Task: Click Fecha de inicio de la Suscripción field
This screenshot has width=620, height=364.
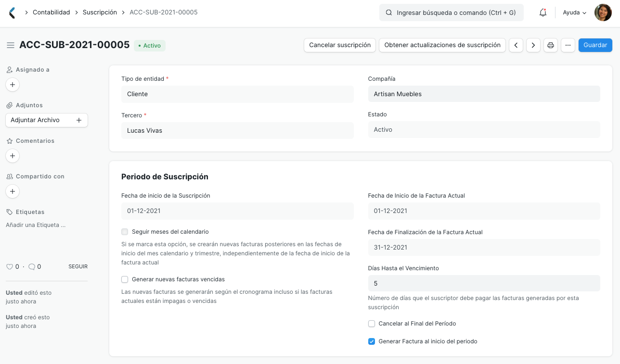Action: [237, 211]
